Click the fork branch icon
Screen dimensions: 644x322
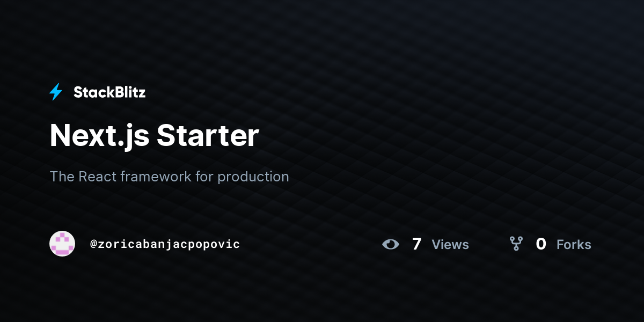516,244
